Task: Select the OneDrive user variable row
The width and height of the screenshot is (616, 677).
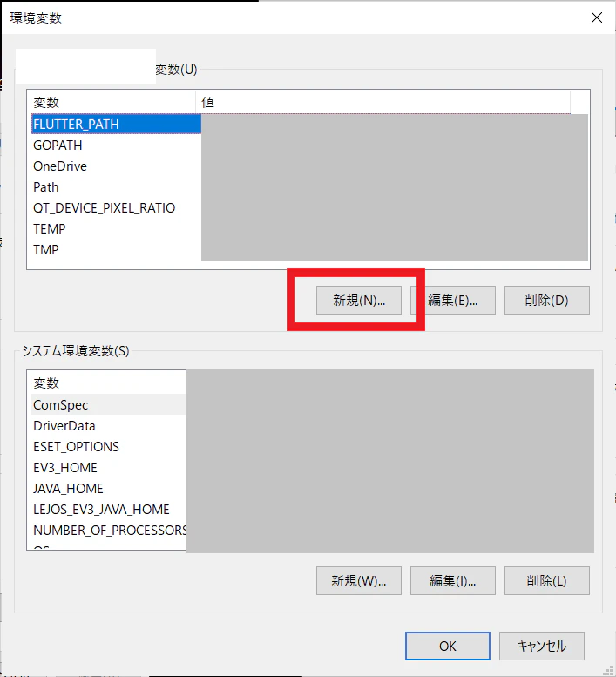Action: [116, 166]
